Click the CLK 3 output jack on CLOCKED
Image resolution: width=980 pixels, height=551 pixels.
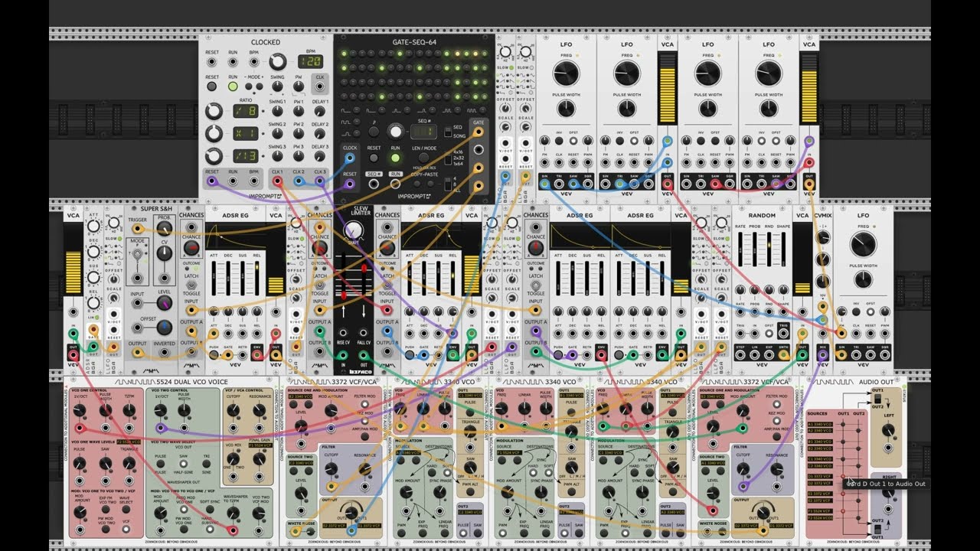pos(320,182)
